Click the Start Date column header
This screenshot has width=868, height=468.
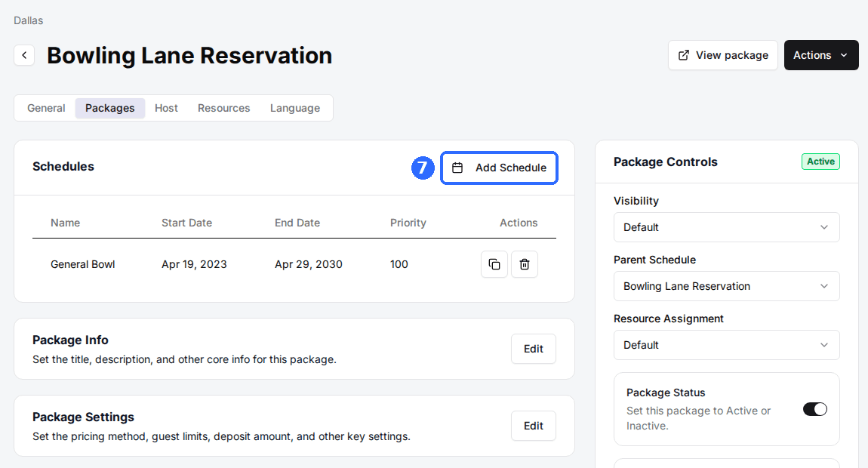tap(186, 223)
